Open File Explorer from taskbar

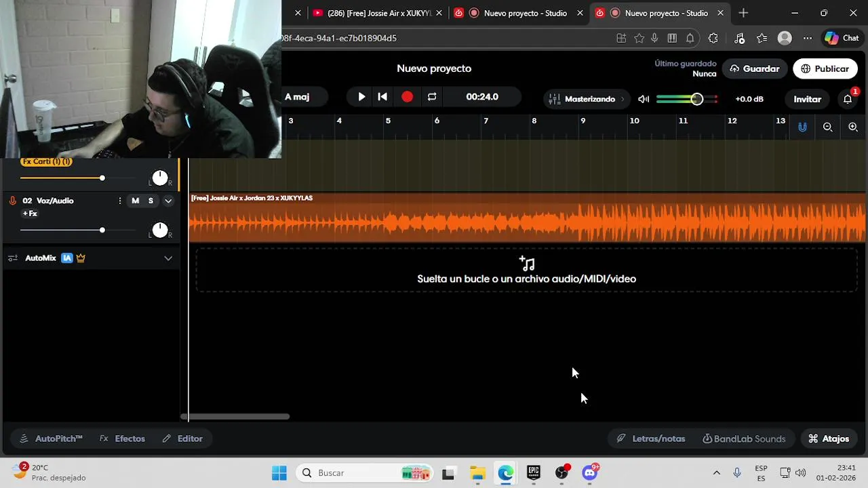(x=477, y=473)
